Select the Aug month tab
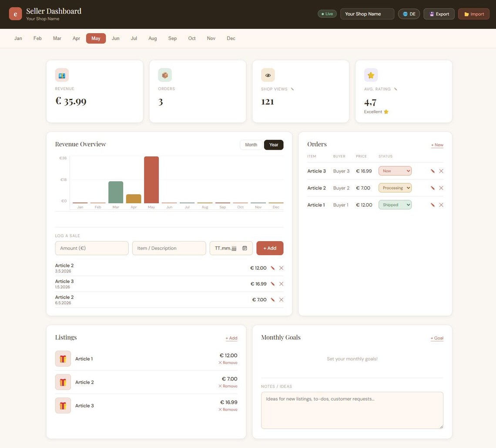This screenshot has height=448, width=496. pyautogui.click(x=152, y=38)
